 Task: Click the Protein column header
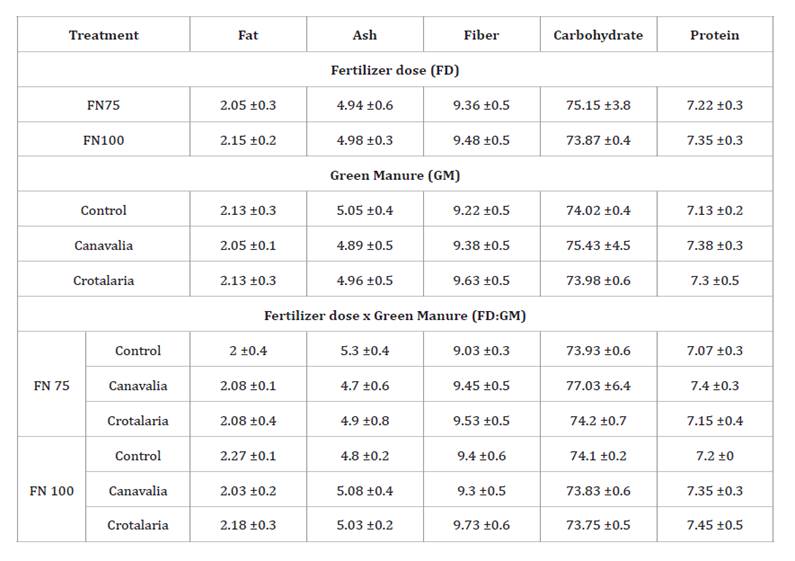point(714,35)
